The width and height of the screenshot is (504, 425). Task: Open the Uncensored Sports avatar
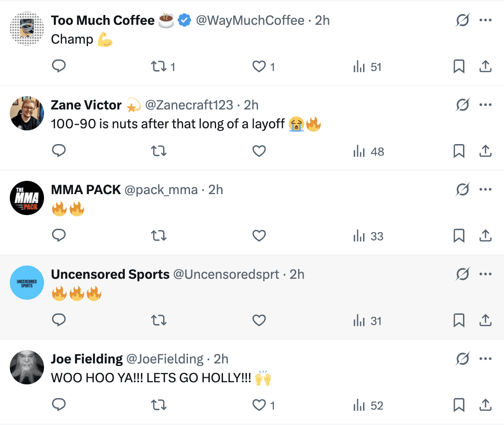coord(27,283)
